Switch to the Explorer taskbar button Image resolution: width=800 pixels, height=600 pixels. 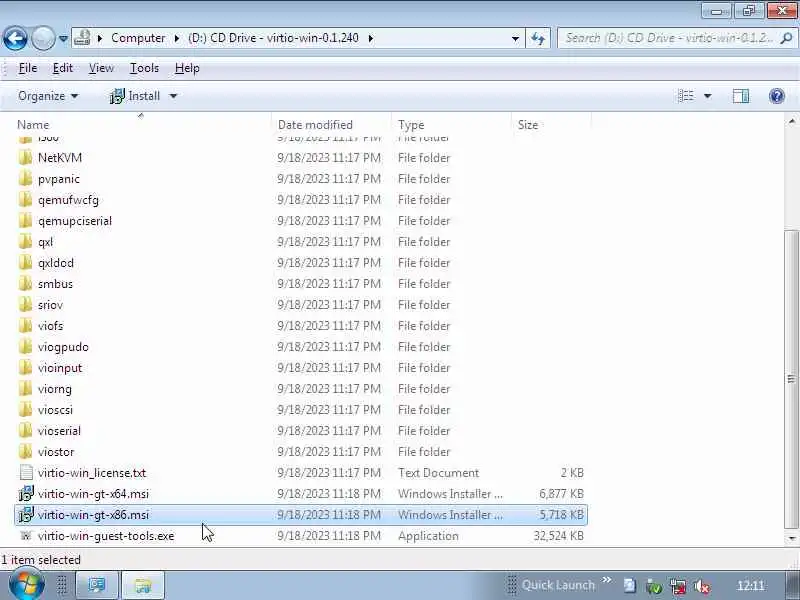click(x=143, y=585)
